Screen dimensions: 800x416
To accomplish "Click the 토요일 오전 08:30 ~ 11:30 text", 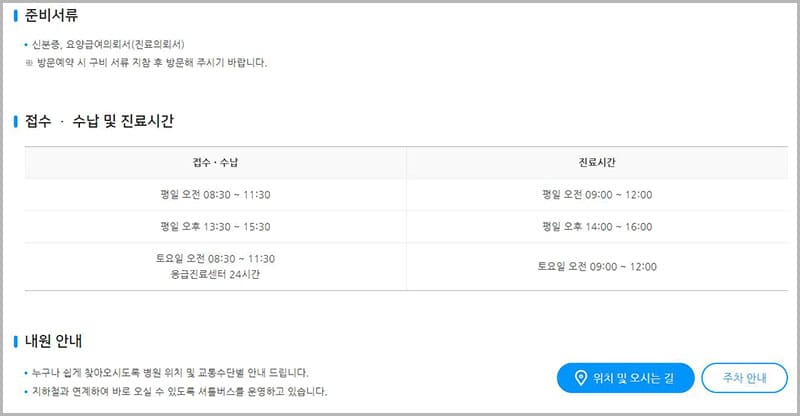I will tap(215, 259).
